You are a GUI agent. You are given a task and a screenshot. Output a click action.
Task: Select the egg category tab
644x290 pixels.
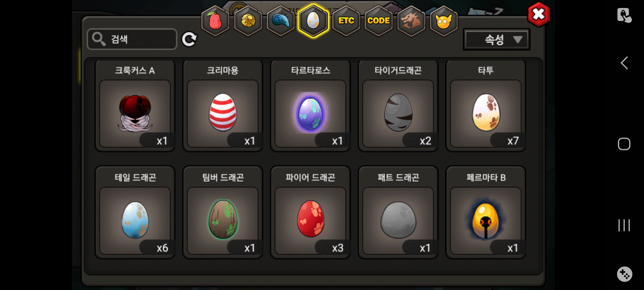click(313, 21)
